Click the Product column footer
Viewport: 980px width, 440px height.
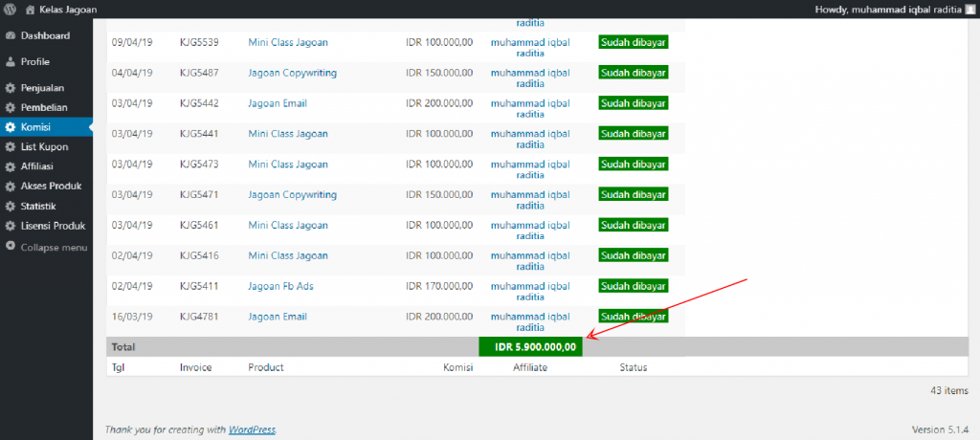tap(266, 367)
